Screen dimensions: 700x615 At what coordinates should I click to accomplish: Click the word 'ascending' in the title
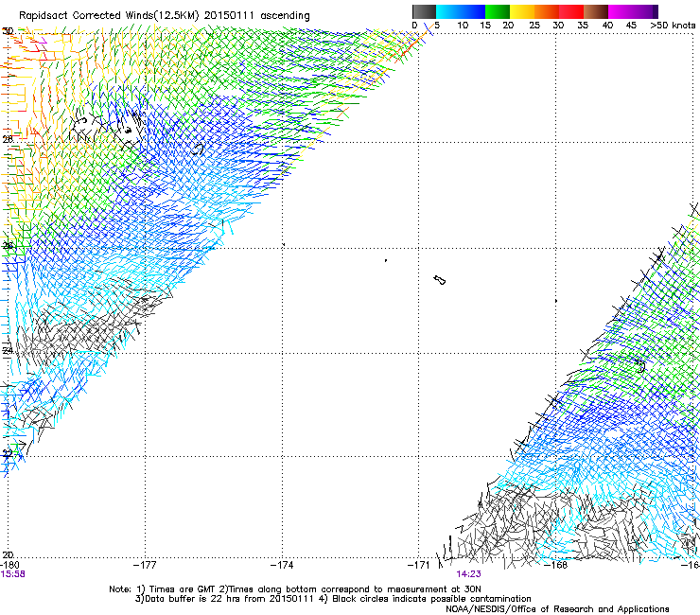[x=285, y=16]
